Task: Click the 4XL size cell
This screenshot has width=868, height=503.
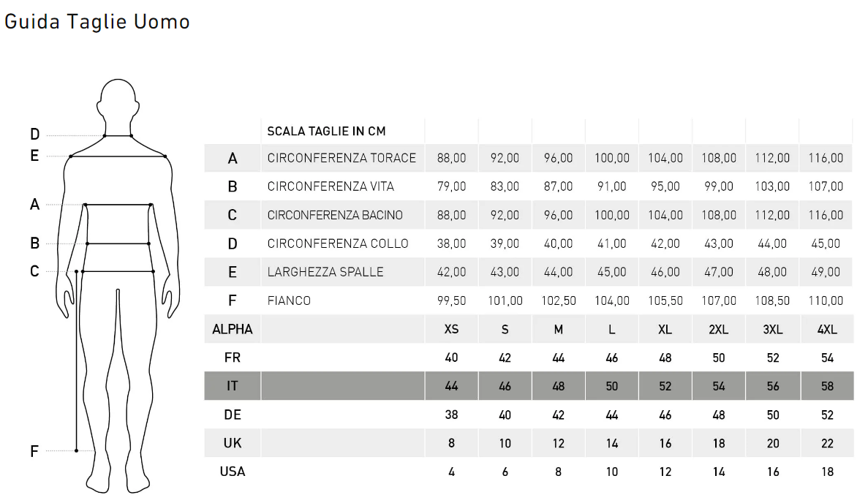Action: pos(827,329)
